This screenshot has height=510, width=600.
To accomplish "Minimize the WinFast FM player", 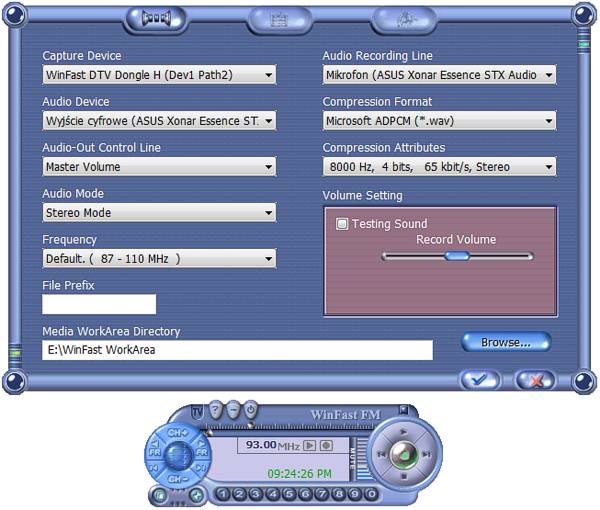I will 233,411.
